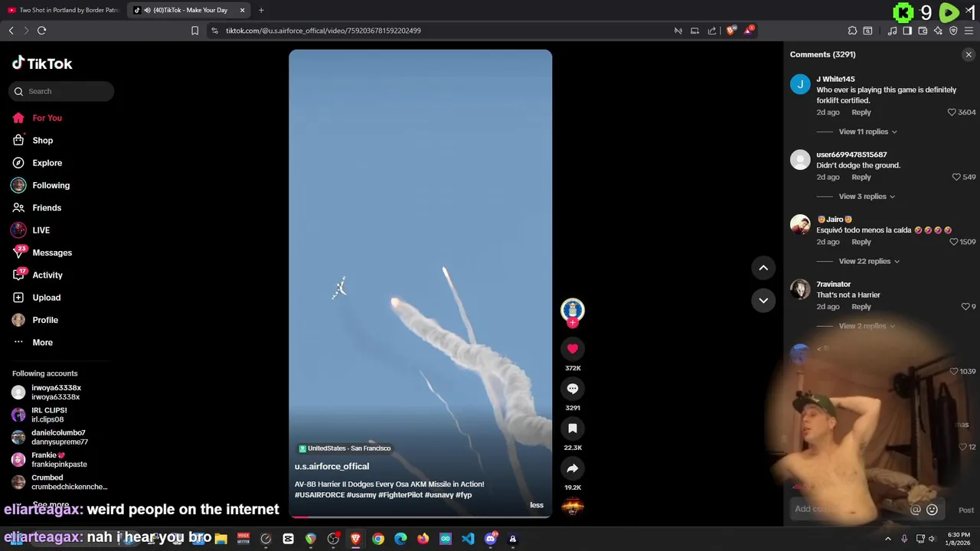The image size is (980, 551).
Task: Open the #USAIRFORCE hashtag
Action: [320, 495]
